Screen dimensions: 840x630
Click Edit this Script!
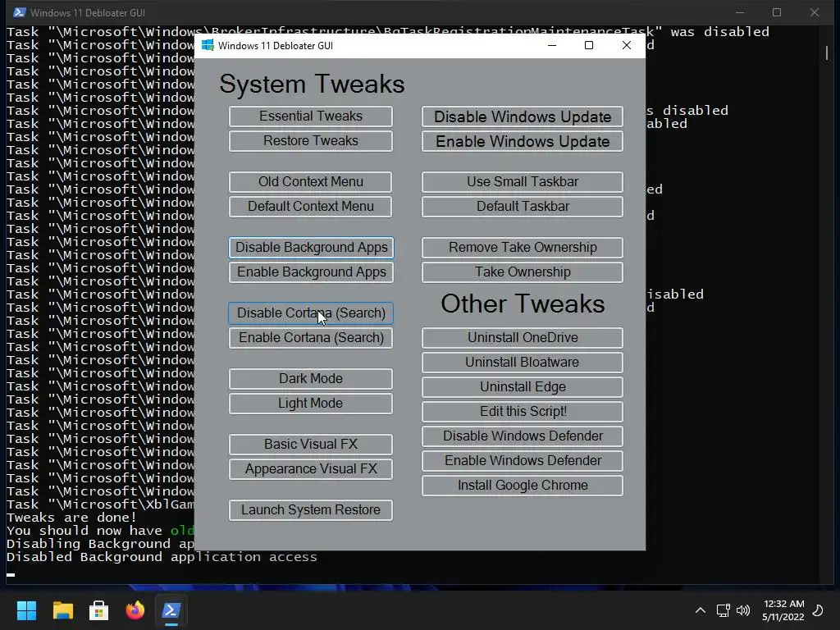pyautogui.click(x=523, y=412)
